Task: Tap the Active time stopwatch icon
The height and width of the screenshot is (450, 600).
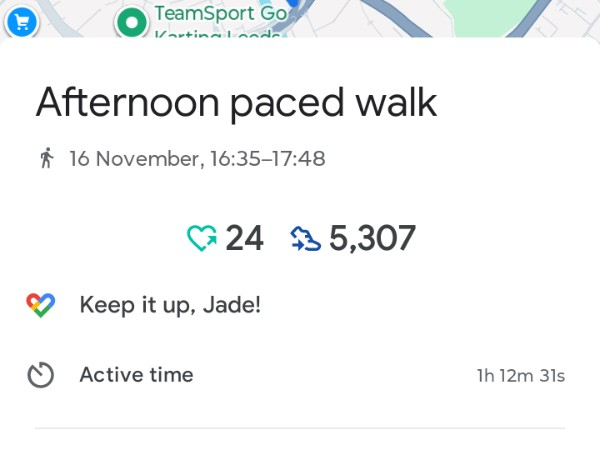Action: coord(41,376)
